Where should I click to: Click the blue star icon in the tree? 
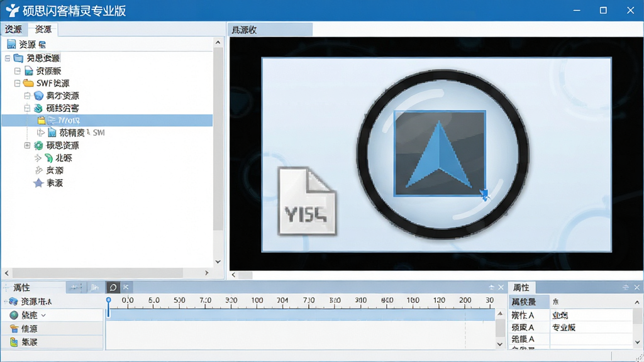38,183
